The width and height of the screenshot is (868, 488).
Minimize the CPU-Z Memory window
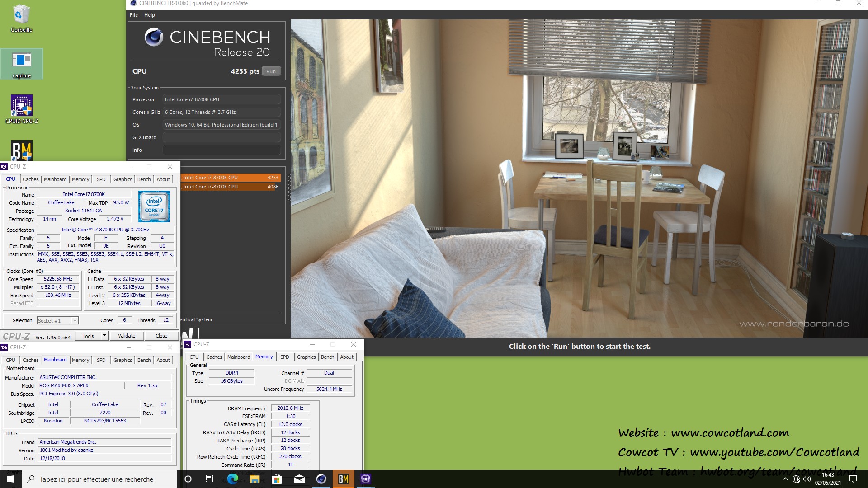pos(312,344)
